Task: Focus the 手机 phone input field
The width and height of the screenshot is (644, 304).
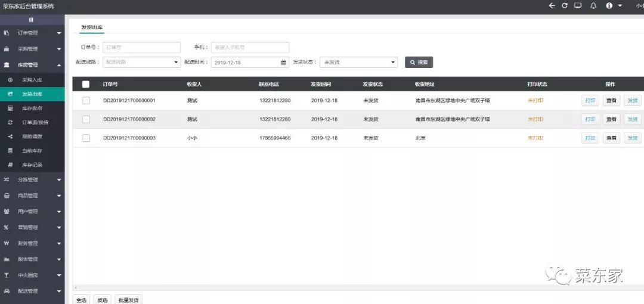Action: point(250,47)
